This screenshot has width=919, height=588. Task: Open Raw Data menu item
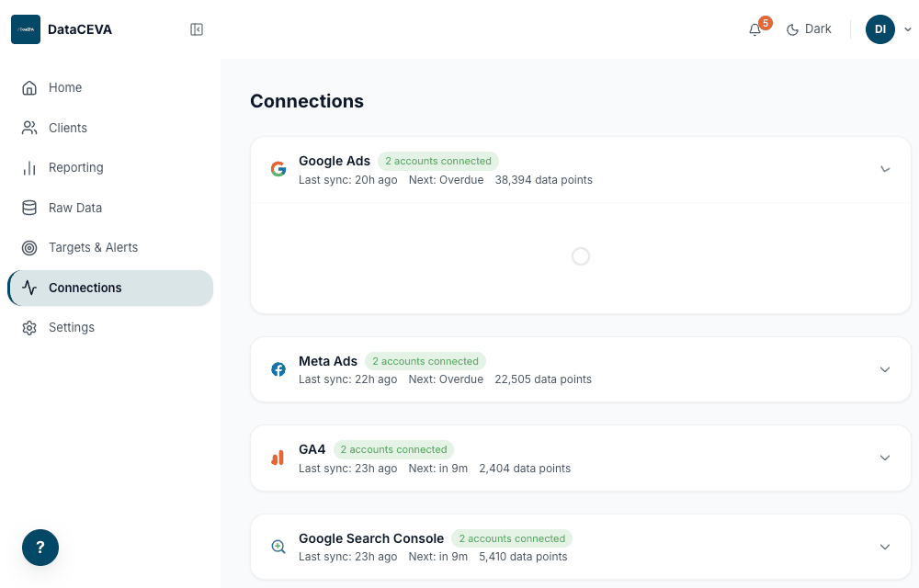click(x=110, y=208)
